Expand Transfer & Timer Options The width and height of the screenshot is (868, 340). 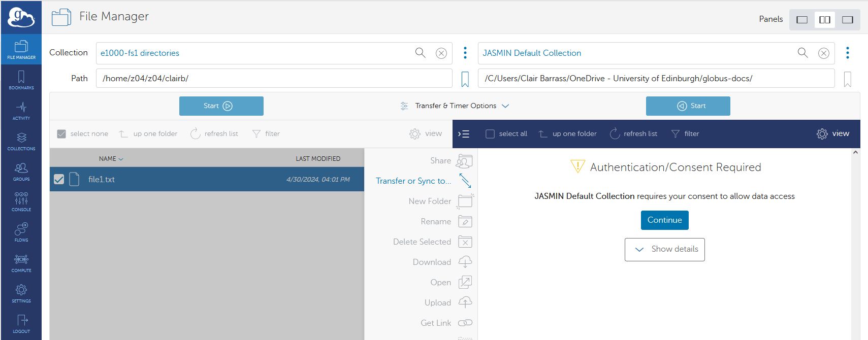pyautogui.click(x=455, y=106)
